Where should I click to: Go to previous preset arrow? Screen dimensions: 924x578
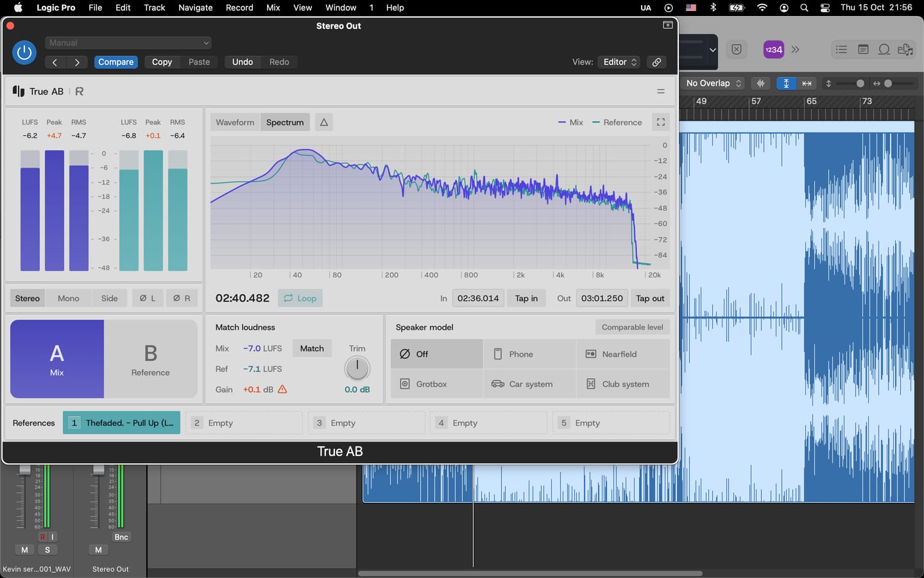(55, 62)
